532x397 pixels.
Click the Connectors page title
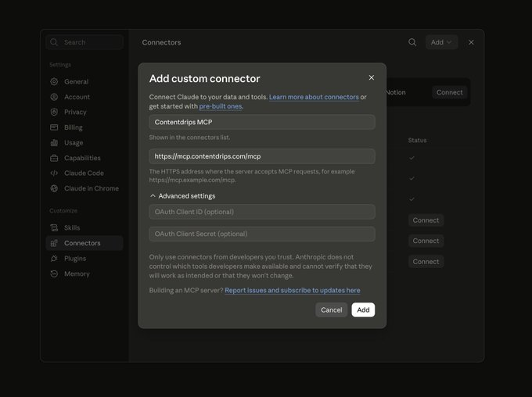(x=161, y=42)
